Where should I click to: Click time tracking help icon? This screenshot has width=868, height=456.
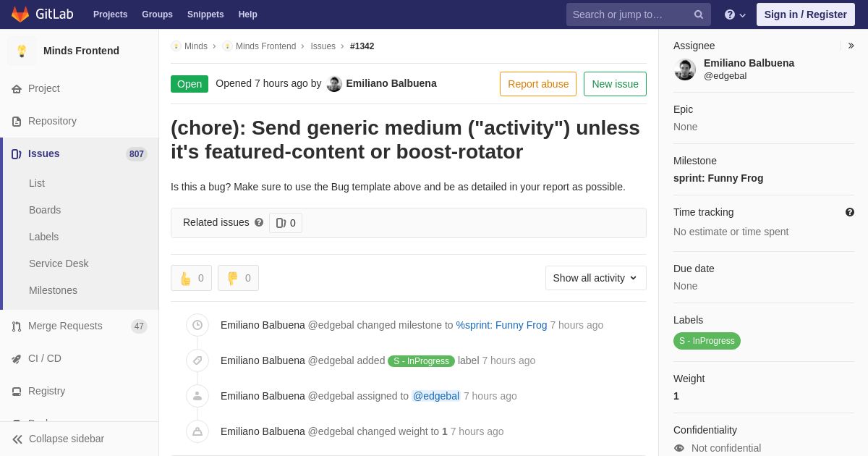850,212
